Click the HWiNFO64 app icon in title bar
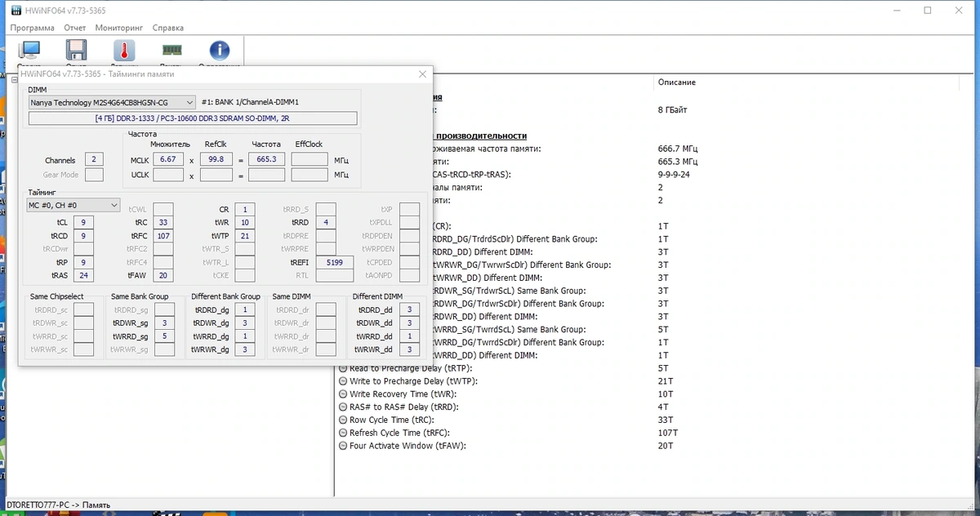 coord(15,11)
